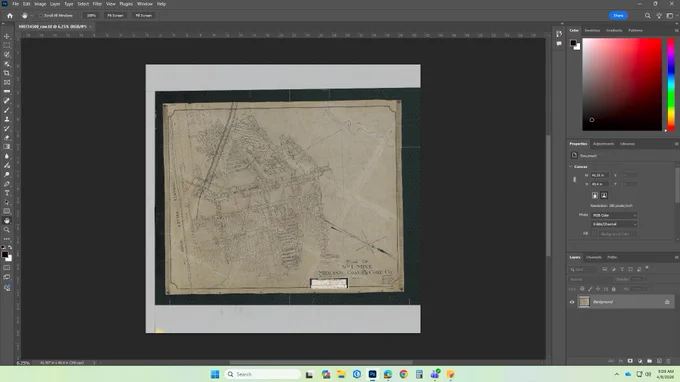Open the workspace switcher icon

click(x=670, y=16)
